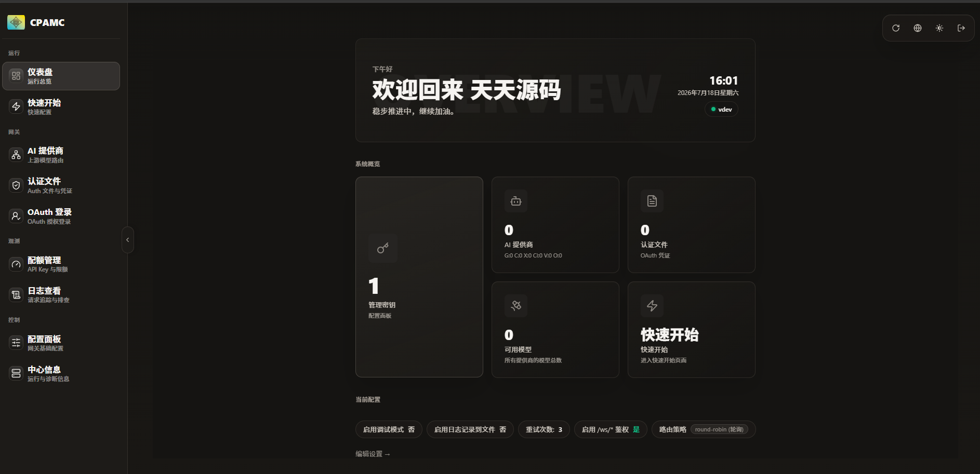The width and height of the screenshot is (980, 474).
Task: Click the refresh icon in top toolbar
Action: [896, 28]
